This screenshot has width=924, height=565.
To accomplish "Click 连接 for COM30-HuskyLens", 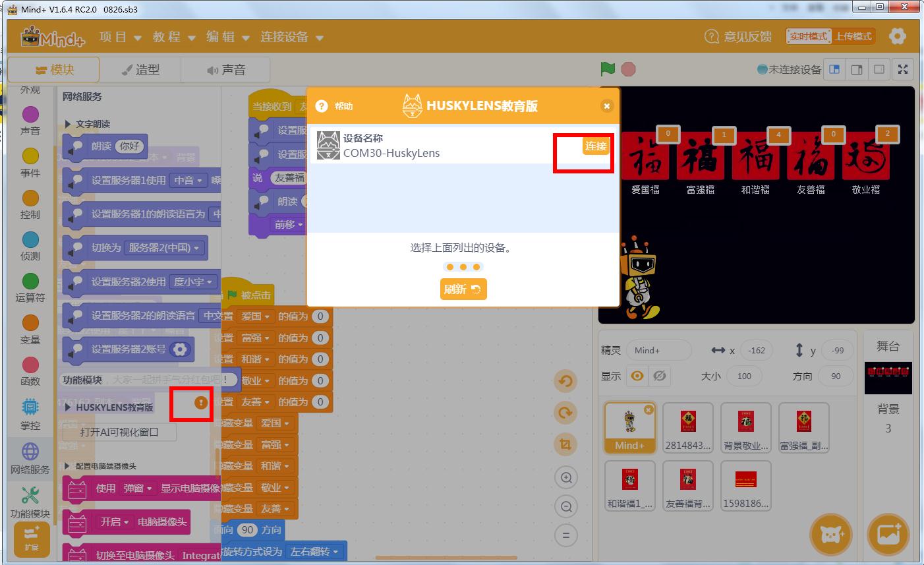I will [x=595, y=146].
